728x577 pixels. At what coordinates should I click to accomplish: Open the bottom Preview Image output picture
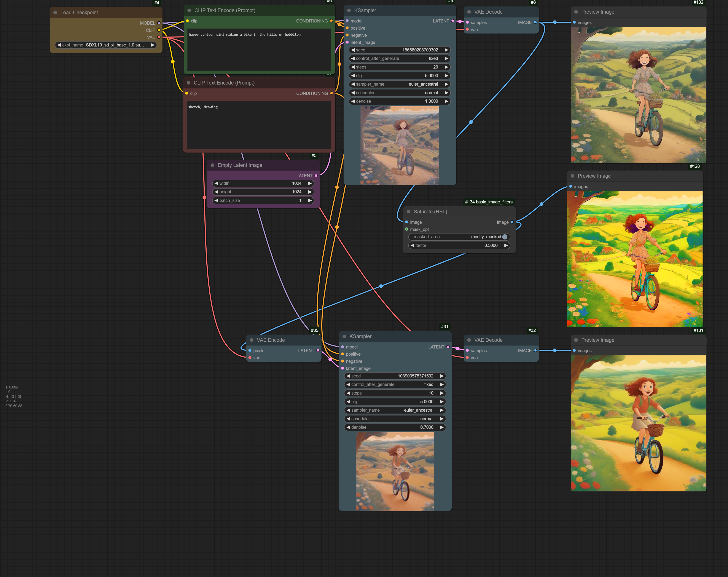tap(638, 423)
